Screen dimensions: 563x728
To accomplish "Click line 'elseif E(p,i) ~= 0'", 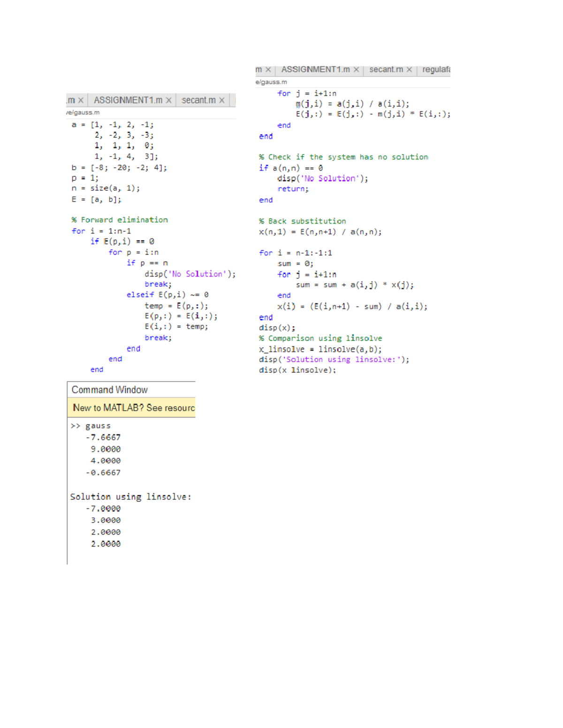I will point(167,295).
